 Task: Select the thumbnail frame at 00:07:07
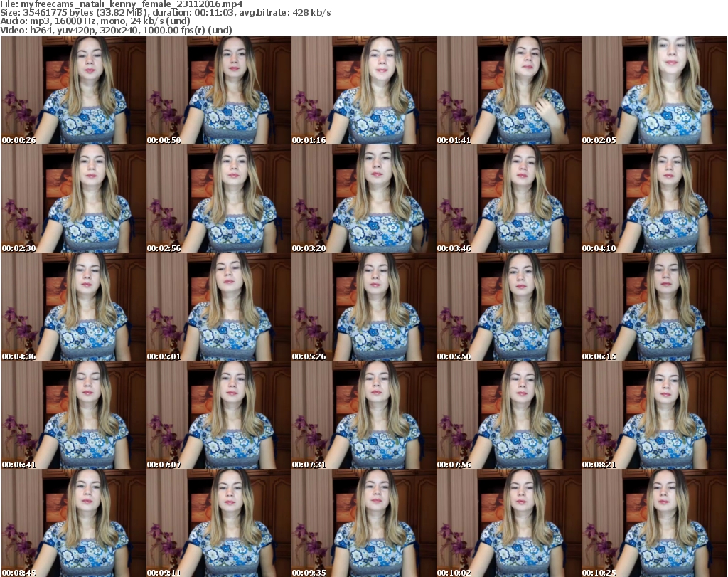(x=219, y=415)
